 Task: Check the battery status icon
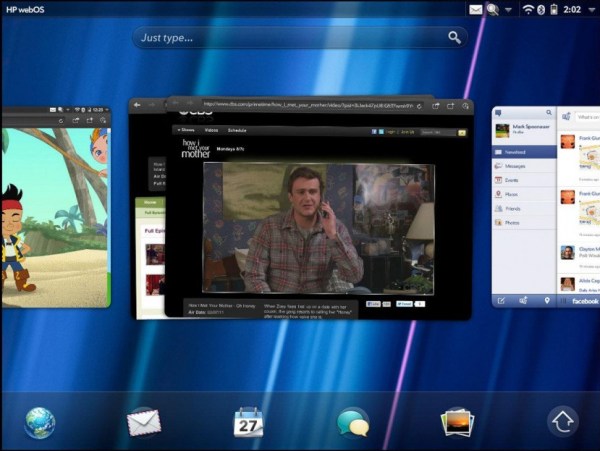[554, 10]
